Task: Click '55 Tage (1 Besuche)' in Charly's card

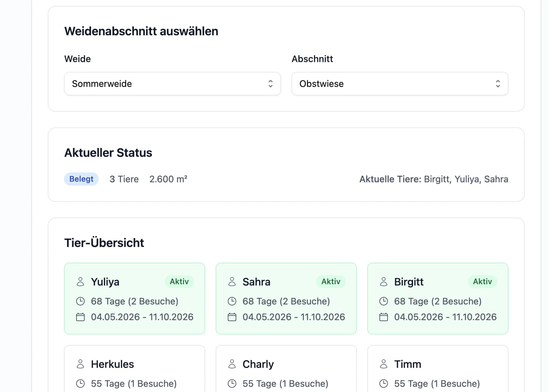Action: click(x=286, y=384)
